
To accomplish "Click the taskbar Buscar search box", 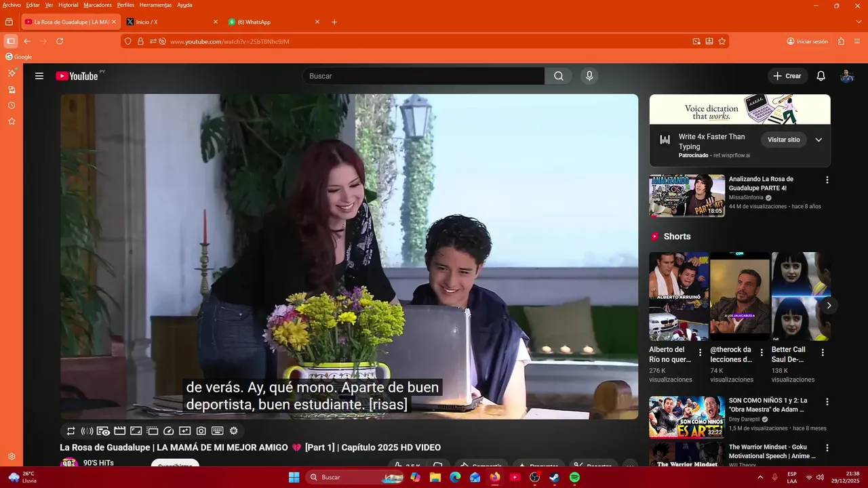I will pyautogui.click(x=355, y=477).
